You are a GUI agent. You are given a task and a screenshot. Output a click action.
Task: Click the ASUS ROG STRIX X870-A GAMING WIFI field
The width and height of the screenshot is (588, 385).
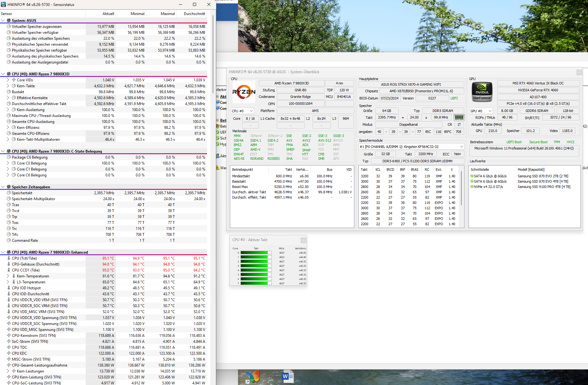coord(411,84)
